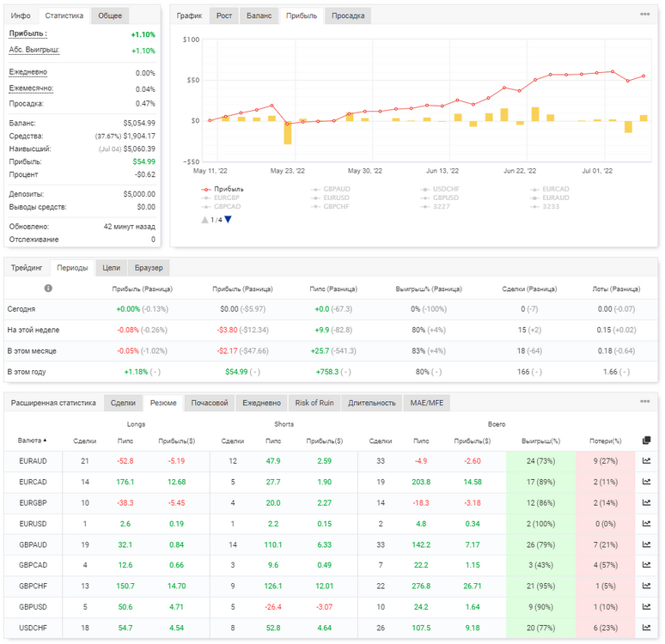Open the Рост chart tab
This screenshot has width=665, height=644.
(224, 15)
